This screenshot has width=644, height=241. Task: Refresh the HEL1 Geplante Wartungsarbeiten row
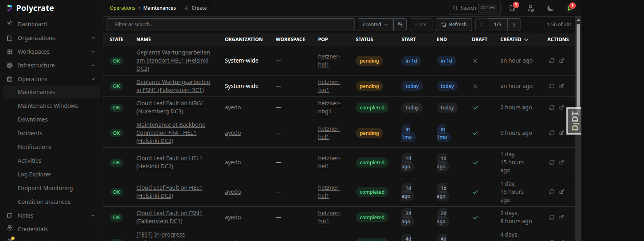tap(552, 61)
